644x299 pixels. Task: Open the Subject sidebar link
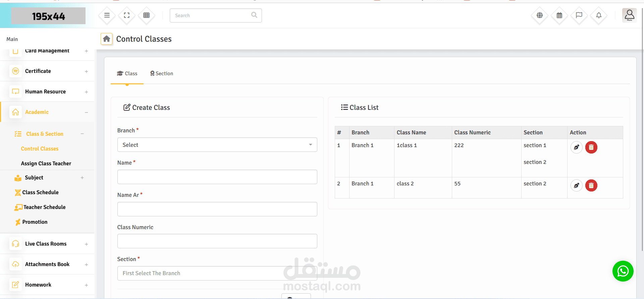click(34, 178)
